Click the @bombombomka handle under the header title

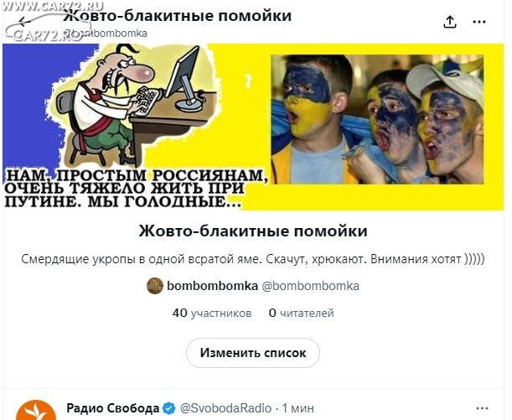pos(105,34)
